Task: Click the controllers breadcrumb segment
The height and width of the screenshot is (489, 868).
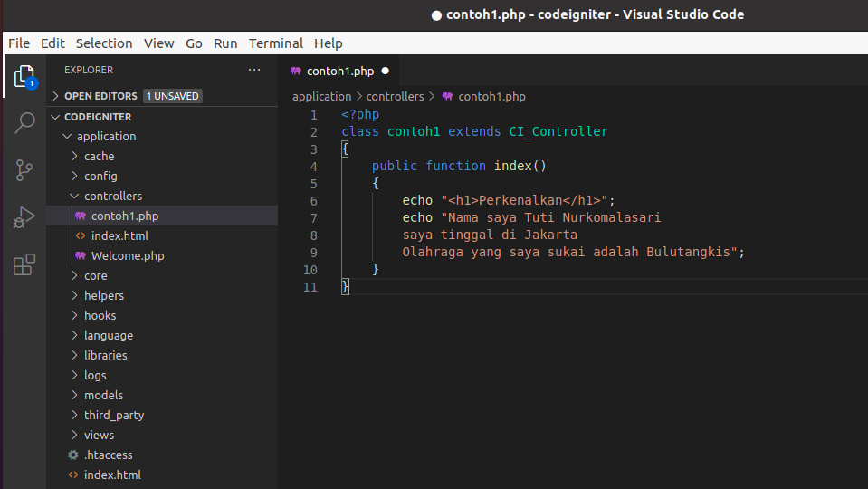Action: (x=395, y=96)
